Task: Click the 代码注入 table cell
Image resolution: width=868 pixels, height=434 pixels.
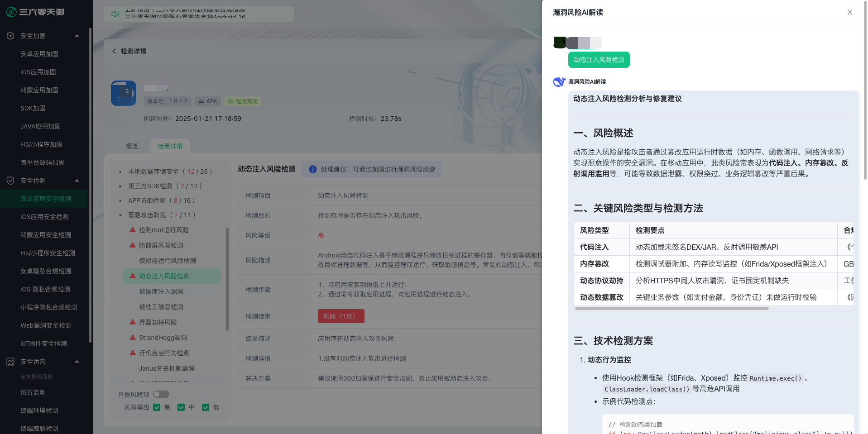Action: [602, 247]
